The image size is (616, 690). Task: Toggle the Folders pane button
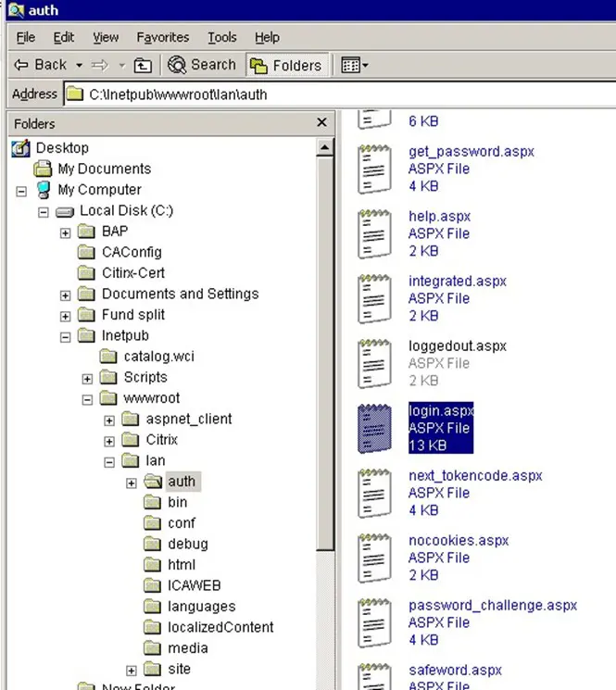pos(285,65)
